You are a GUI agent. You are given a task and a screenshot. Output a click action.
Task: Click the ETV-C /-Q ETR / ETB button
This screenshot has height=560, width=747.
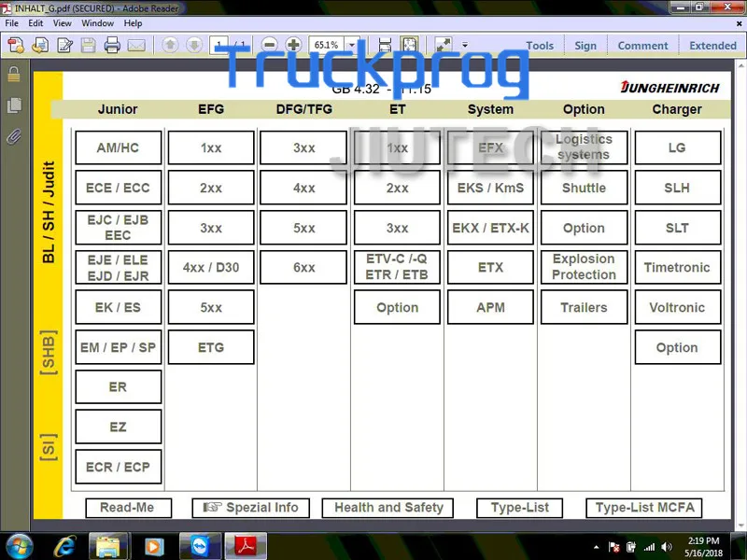tap(397, 267)
